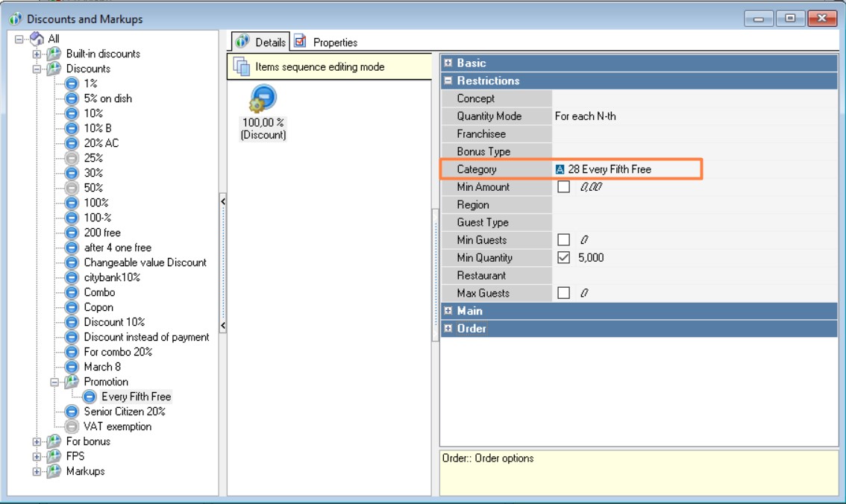Viewport: 846px width, 504px height.
Task: Click the Category value's blue icon
Action: (x=560, y=169)
